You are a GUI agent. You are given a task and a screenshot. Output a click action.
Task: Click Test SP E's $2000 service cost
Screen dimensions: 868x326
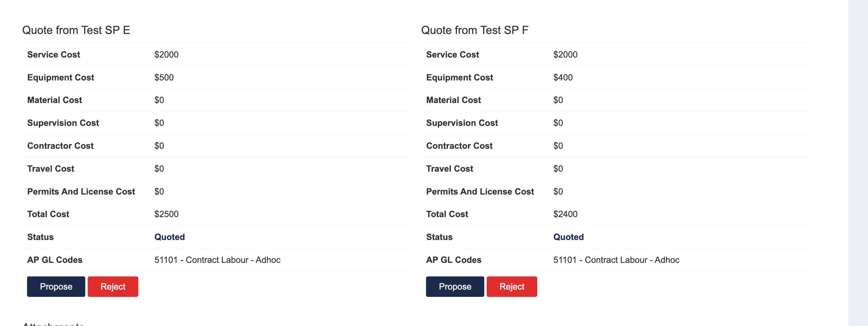click(166, 54)
